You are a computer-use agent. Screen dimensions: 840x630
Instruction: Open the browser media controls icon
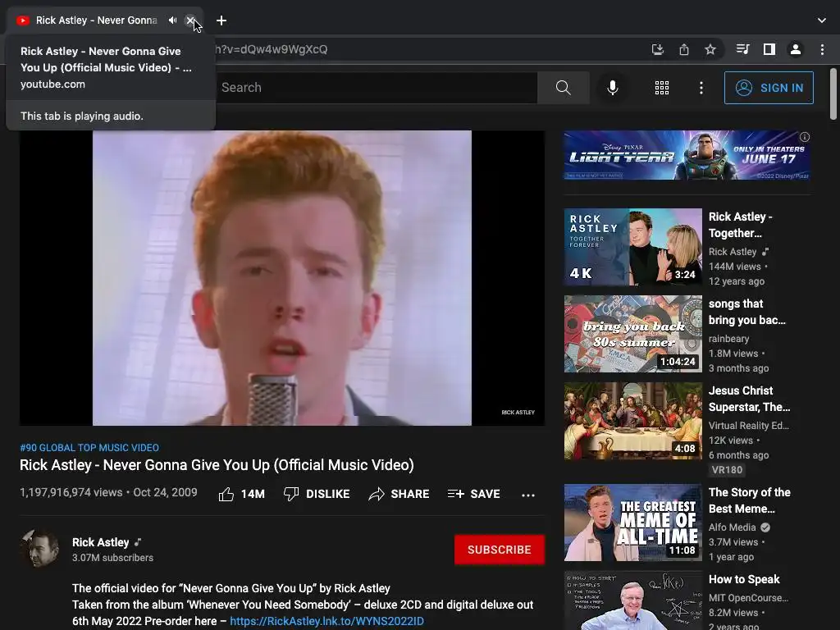click(x=742, y=49)
